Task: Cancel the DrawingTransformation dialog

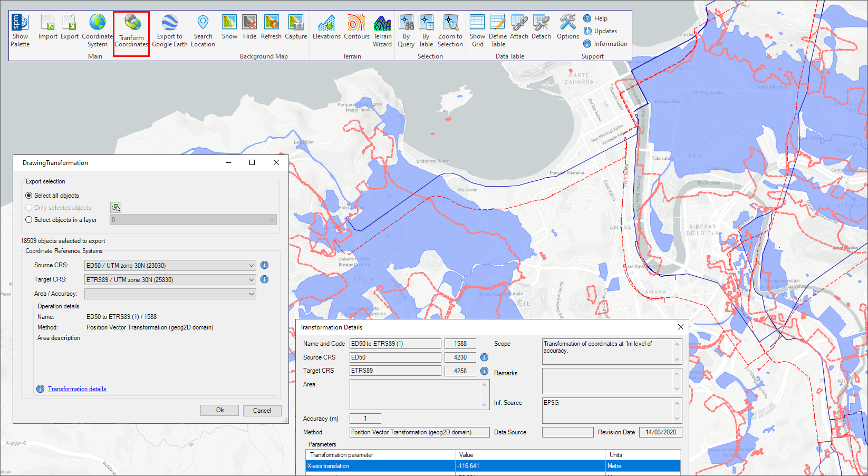Action: pyautogui.click(x=262, y=410)
